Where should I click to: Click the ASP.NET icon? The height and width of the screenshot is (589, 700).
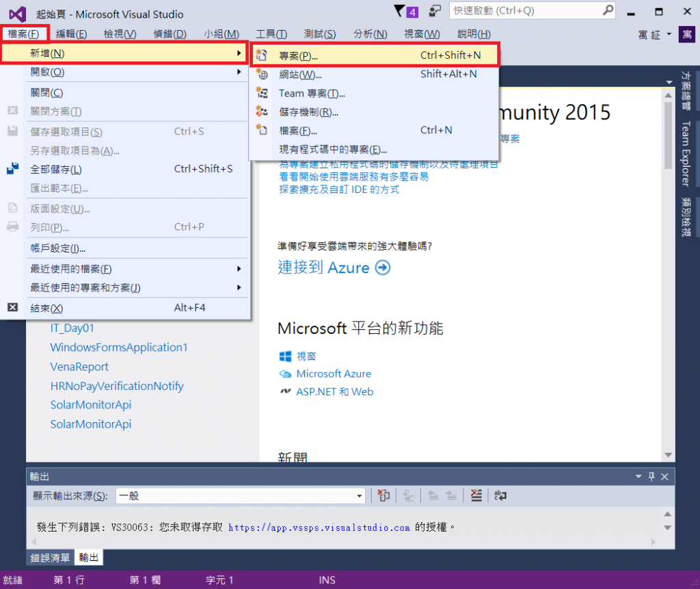pyautogui.click(x=285, y=391)
